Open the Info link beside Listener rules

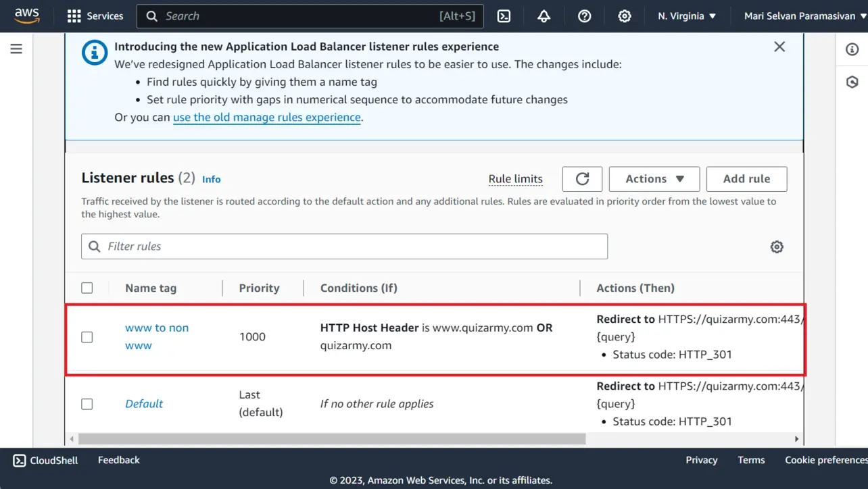pyautogui.click(x=212, y=179)
